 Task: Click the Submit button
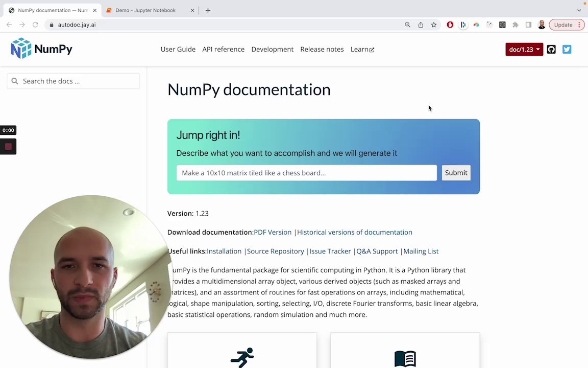tap(456, 173)
